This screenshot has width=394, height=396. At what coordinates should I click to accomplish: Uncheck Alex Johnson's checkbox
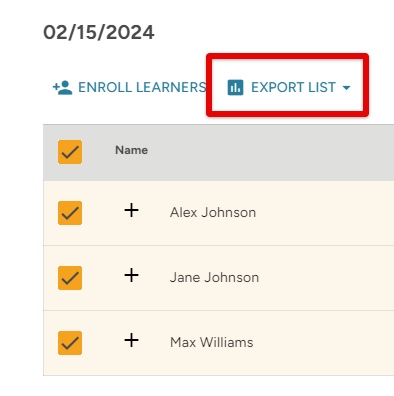pyautogui.click(x=70, y=213)
